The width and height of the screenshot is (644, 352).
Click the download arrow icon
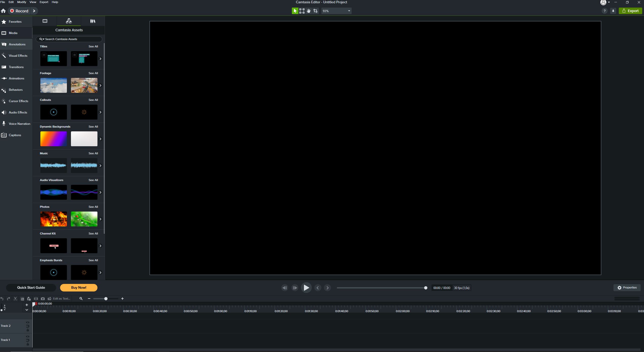coord(613,11)
